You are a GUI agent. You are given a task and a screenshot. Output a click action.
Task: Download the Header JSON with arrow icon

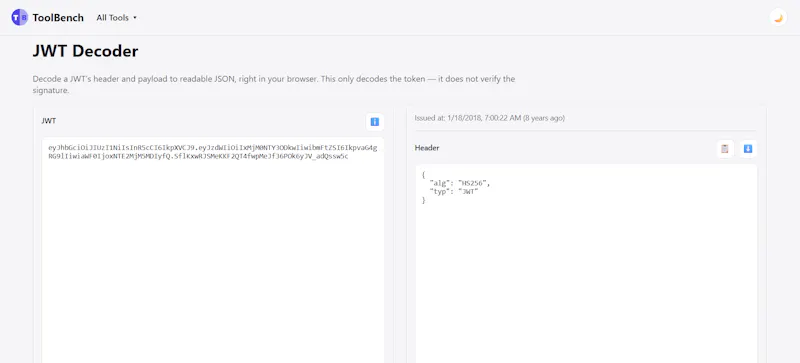(x=748, y=149)
